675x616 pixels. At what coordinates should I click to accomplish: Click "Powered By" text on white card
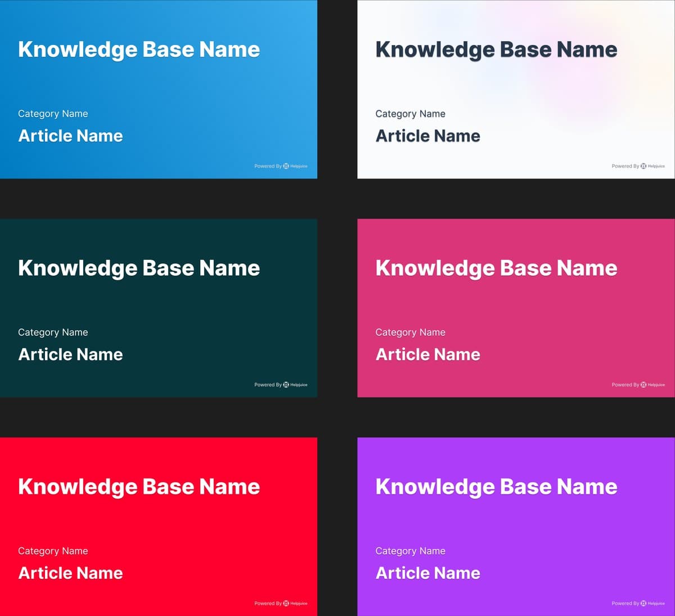625,166
